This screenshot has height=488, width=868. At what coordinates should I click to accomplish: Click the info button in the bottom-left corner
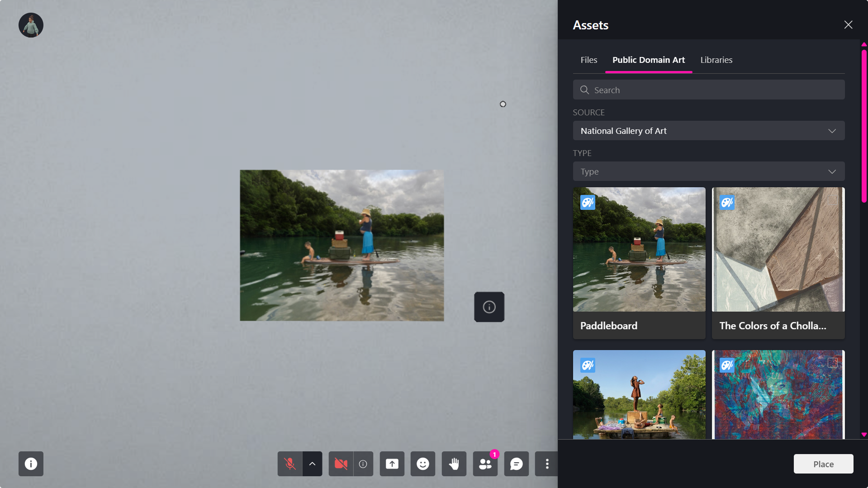pyautogui.click(x=31, y=464)
